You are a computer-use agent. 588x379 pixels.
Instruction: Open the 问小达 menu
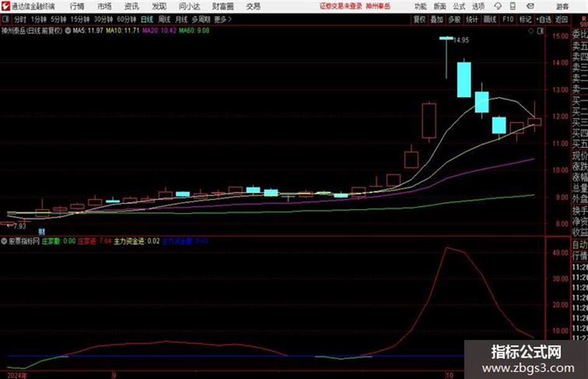click(189, 6)
